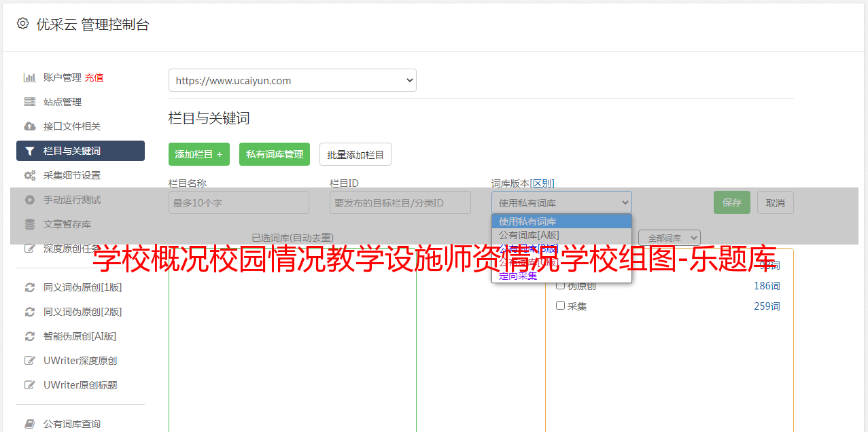Click the gear icon beside 优采云 管理控制台
868x432 pixels.
point(22,24)
